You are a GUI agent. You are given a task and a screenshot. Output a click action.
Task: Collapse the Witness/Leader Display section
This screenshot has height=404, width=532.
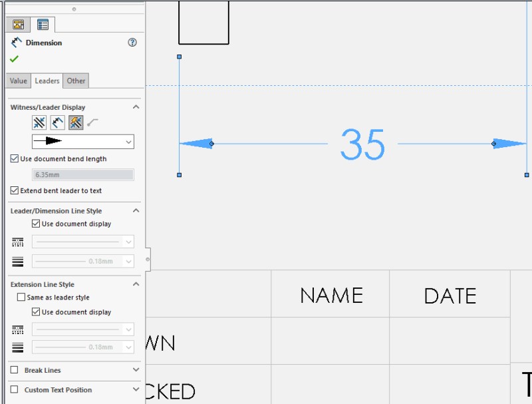[x=136, y=106]
